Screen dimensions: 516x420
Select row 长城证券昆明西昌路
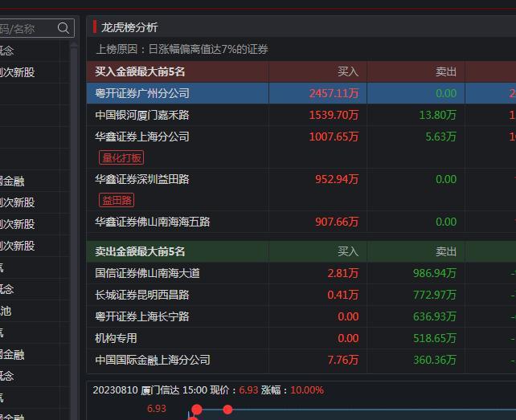coord(301,295)
